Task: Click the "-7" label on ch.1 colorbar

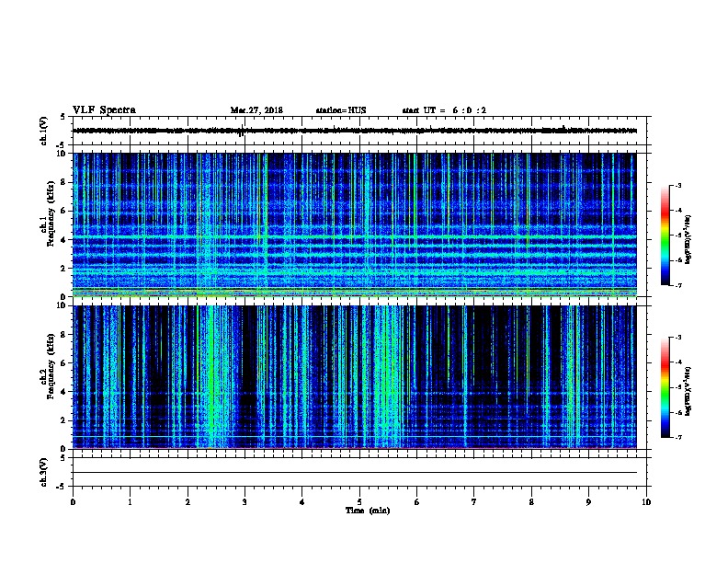Action: pyautogui.click(x=678, y=285)
